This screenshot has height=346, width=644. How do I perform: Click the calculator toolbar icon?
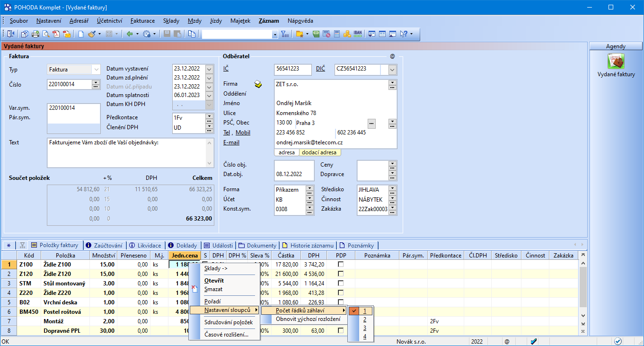click(337, 34)
